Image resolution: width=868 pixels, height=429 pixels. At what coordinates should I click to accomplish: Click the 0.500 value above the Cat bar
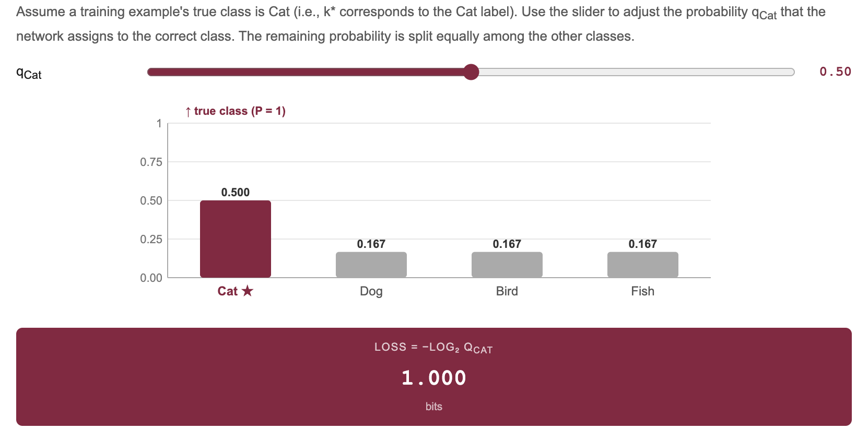tap(235, 192)
